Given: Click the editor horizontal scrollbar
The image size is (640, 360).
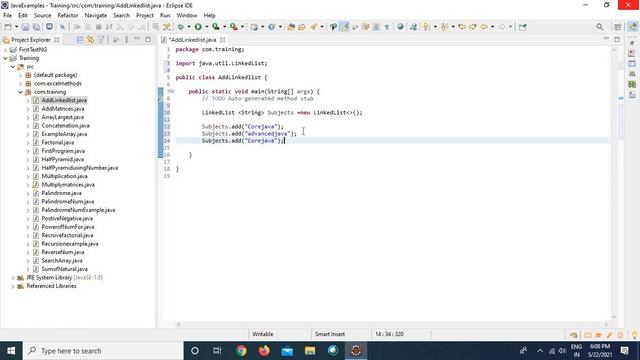Looking at the screenshot, I should 392,324.
